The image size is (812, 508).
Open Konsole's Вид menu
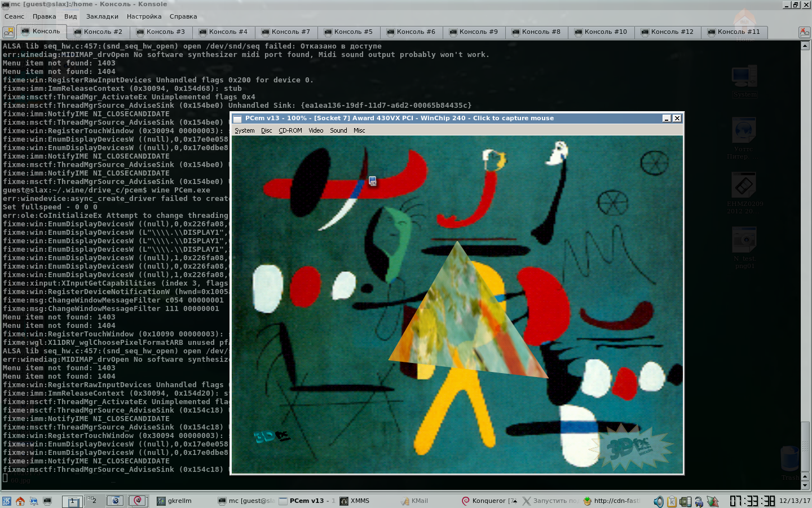pos(70,16)
